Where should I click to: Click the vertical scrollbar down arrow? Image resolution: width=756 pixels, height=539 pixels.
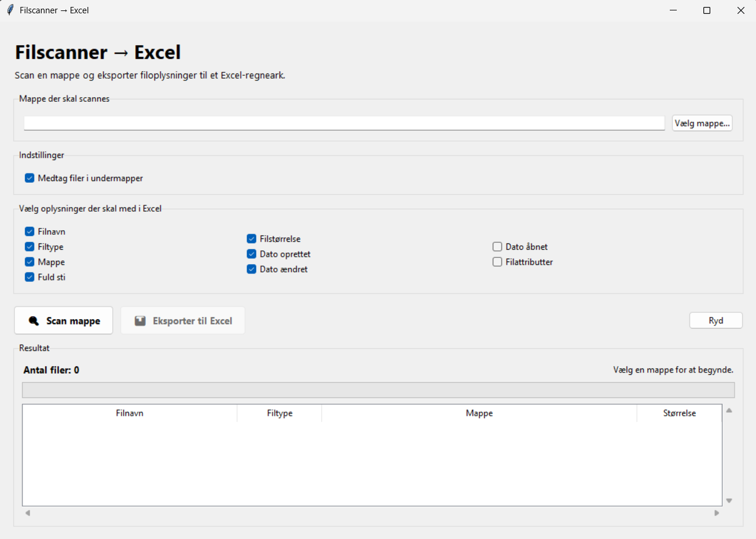point(729,501)
